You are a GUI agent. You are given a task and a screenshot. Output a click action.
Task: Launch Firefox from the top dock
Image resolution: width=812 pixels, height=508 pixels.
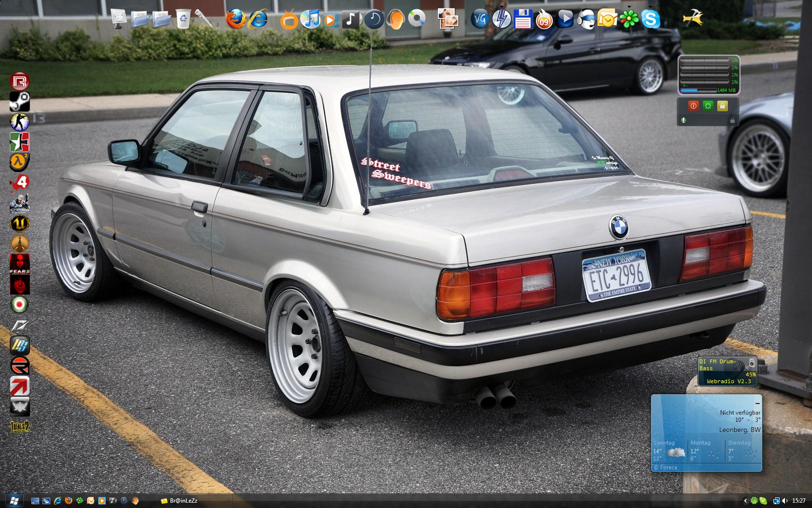[236, 19]
